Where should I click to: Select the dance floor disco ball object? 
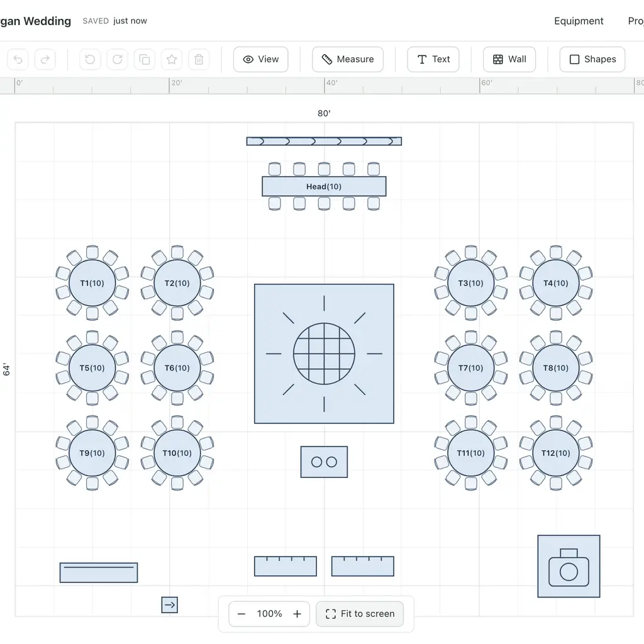[x=324, y=353]
